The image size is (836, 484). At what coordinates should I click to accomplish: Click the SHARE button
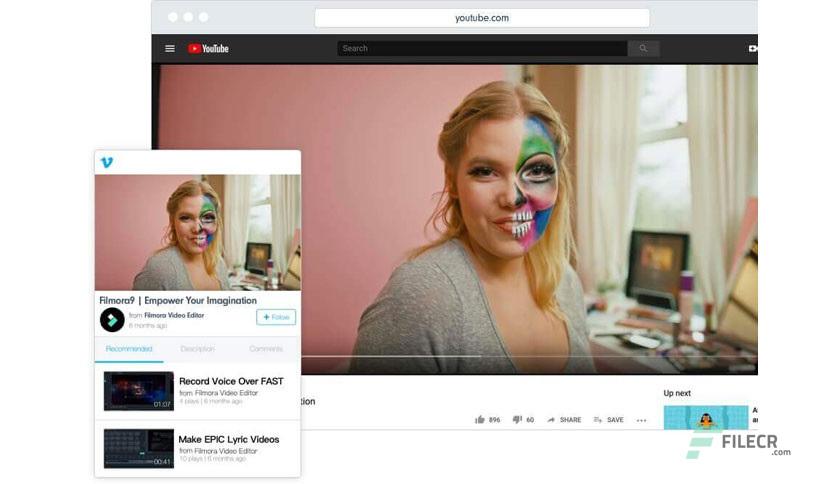[564, 420]
